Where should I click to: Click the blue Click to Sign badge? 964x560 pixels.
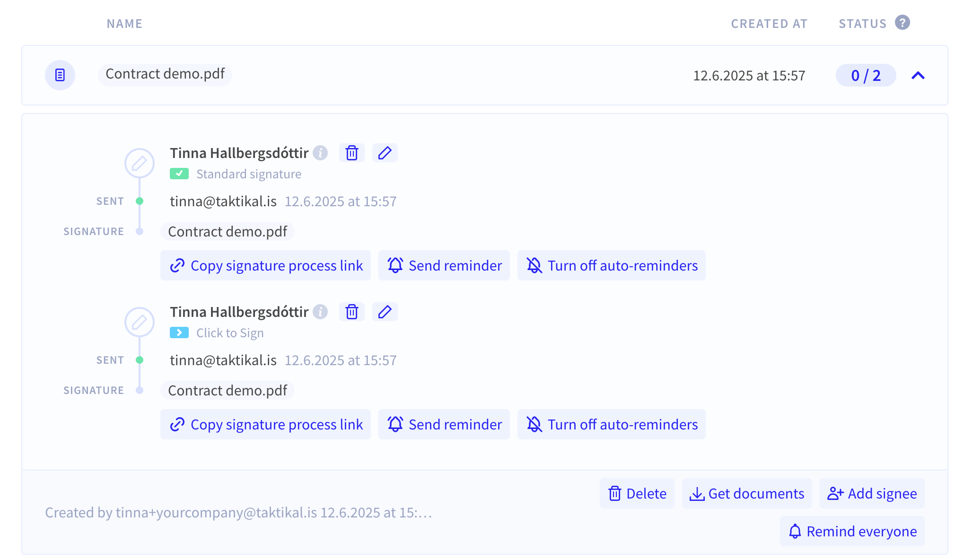(x=179, y=332)
